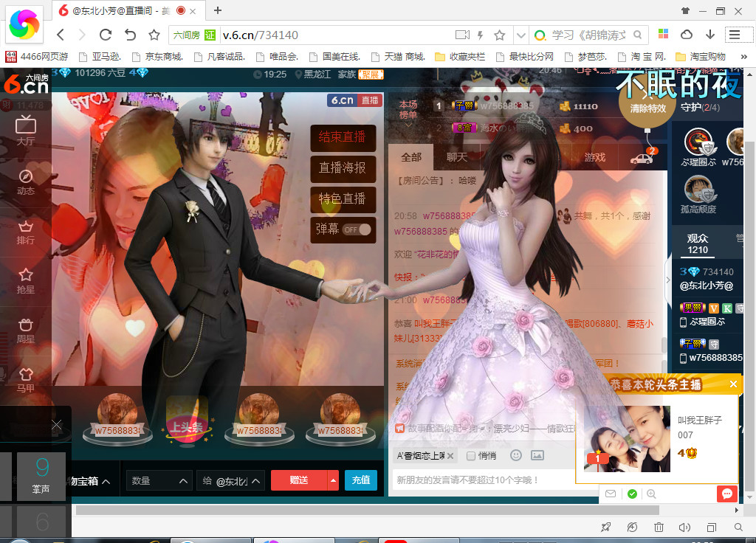Open 直播海报 live poster
Viewport: 756px width, 543px height.
[x=343, y=168]
